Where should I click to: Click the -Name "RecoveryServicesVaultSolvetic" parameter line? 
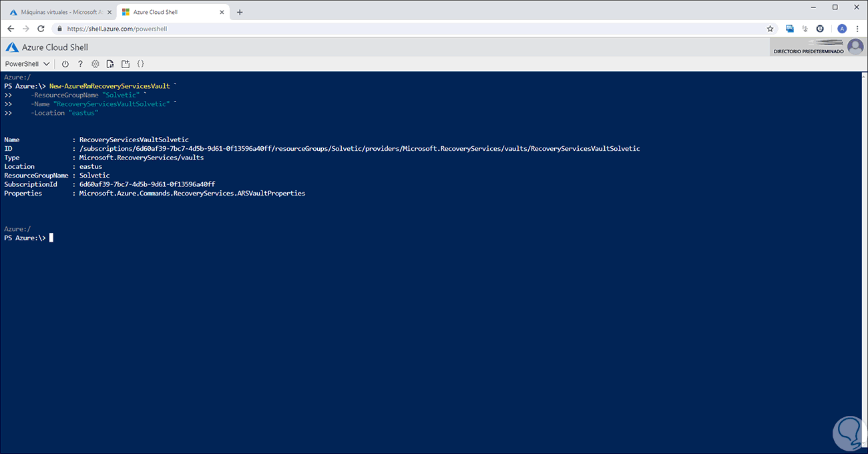103,104
